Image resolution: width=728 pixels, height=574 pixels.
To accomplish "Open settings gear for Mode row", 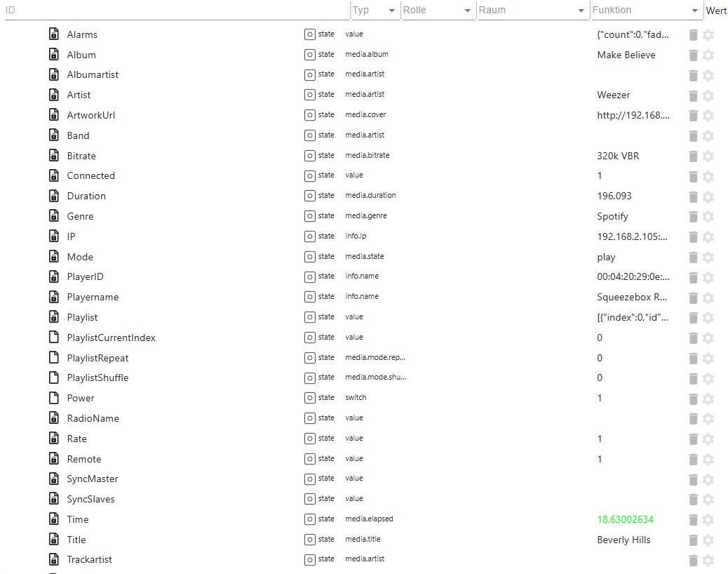I will point(708,258).
